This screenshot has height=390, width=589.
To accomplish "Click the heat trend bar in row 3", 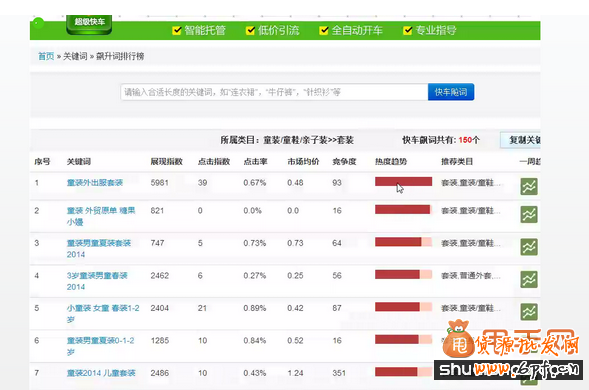I will point(403,242).
